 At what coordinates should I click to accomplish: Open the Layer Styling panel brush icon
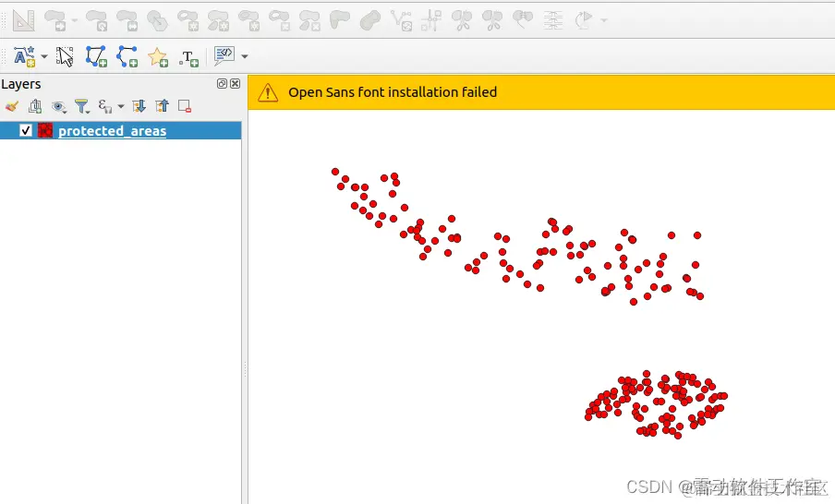click(x=12, y=106)
